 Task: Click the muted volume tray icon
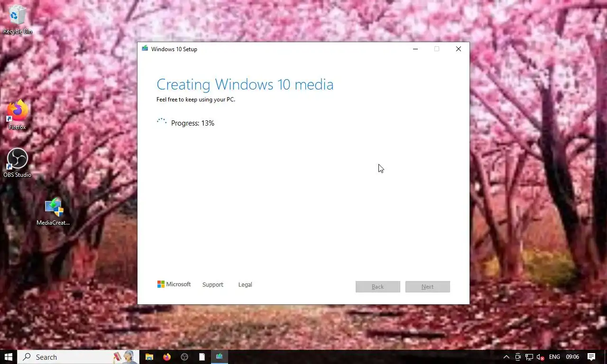tap(540, 357)
